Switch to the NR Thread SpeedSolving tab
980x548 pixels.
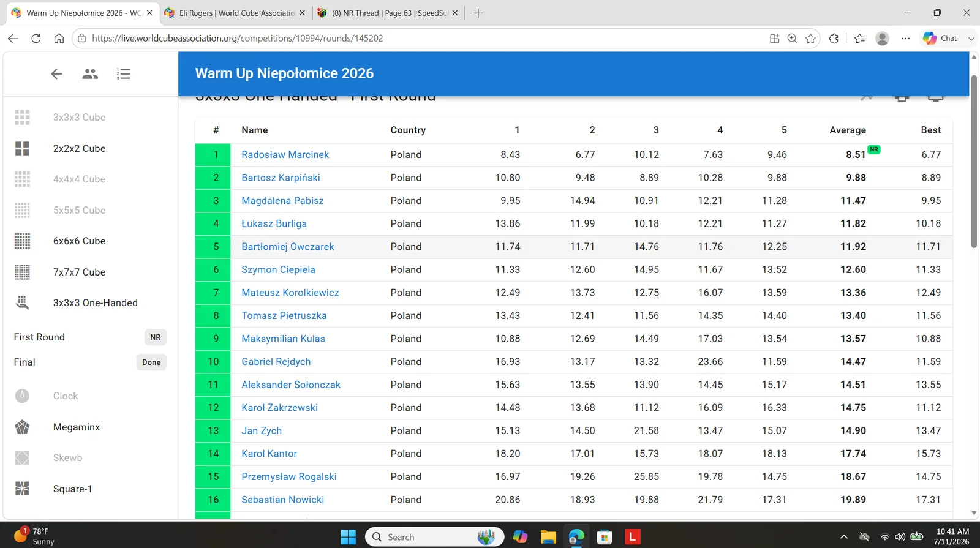point(388,13)
